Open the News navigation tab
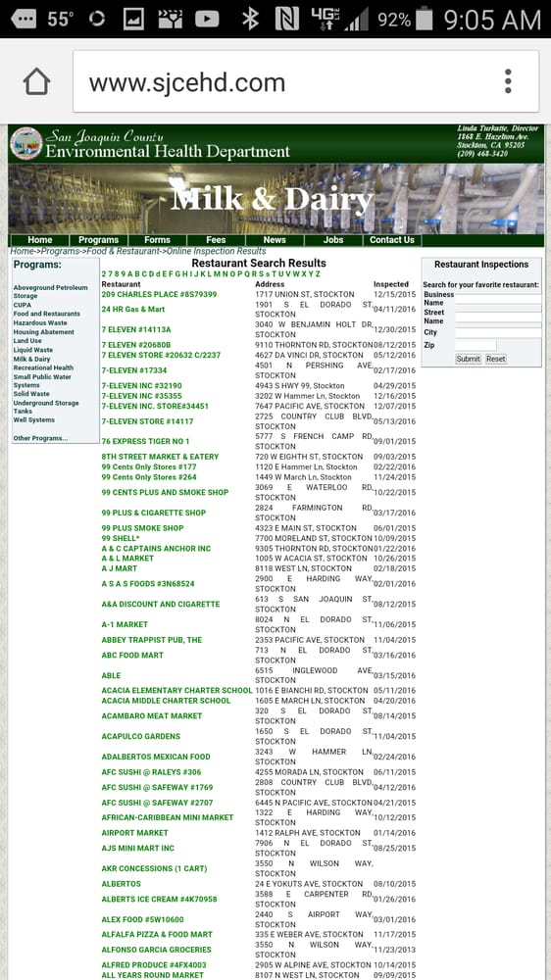 [275, 240]
